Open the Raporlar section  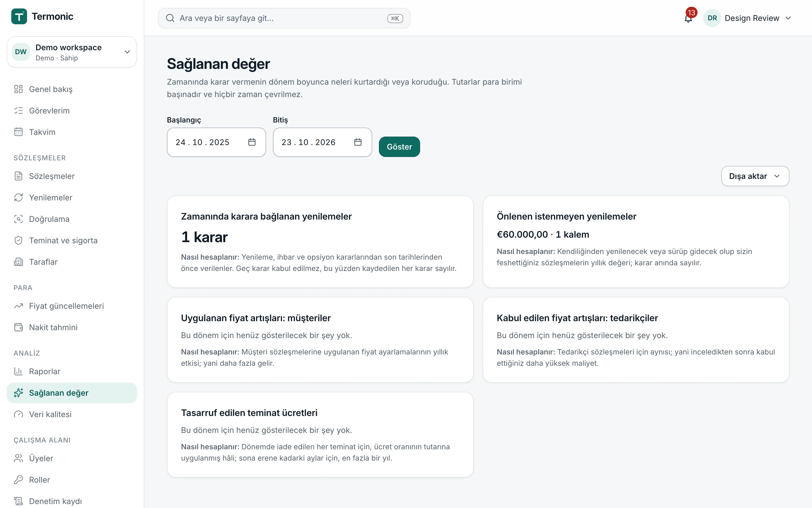[x=72, y=372]
